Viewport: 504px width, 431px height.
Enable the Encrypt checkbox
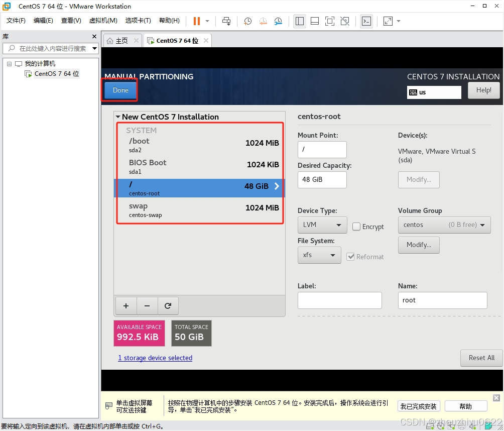tap(356, 227)
